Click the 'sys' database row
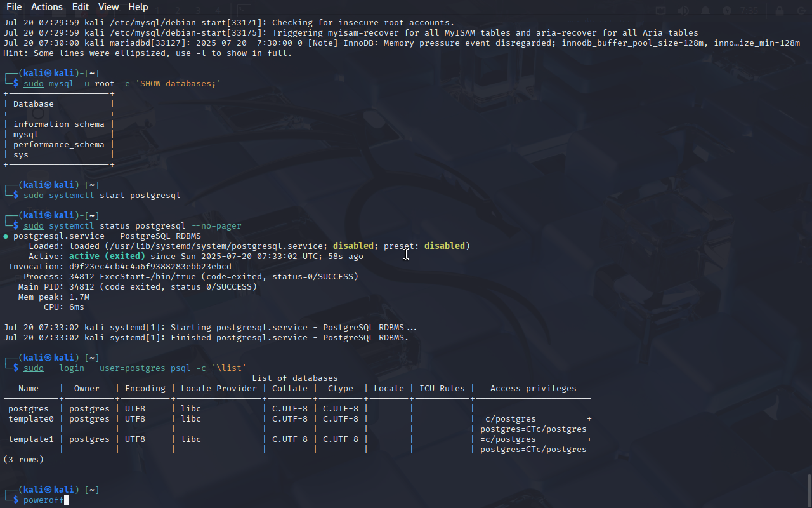This screenshot has width=812, height=508. [x=21, y=155]
